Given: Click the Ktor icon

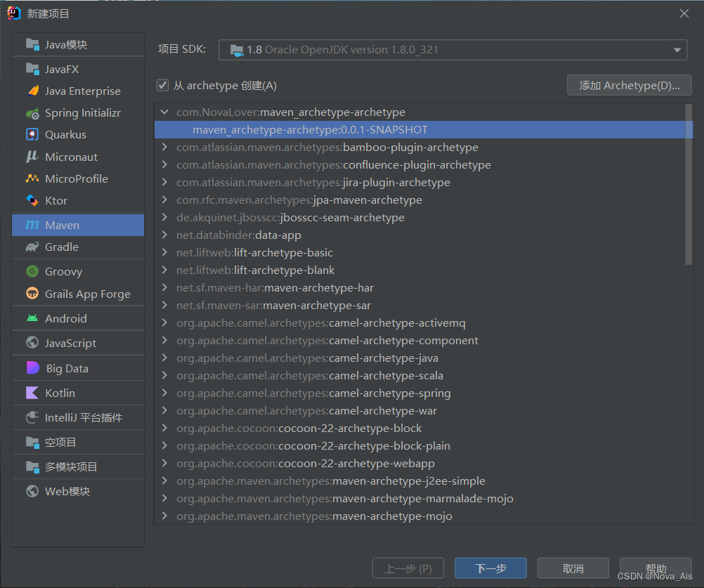Looking at the screenshot, I should [x=32, y=200].
